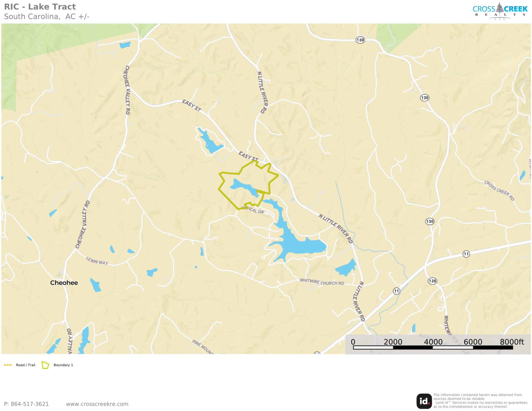The width and height of the screenshot is (532, 411).
Task: Click the lowest route 130 shield
Action: (x=432, y=281)
